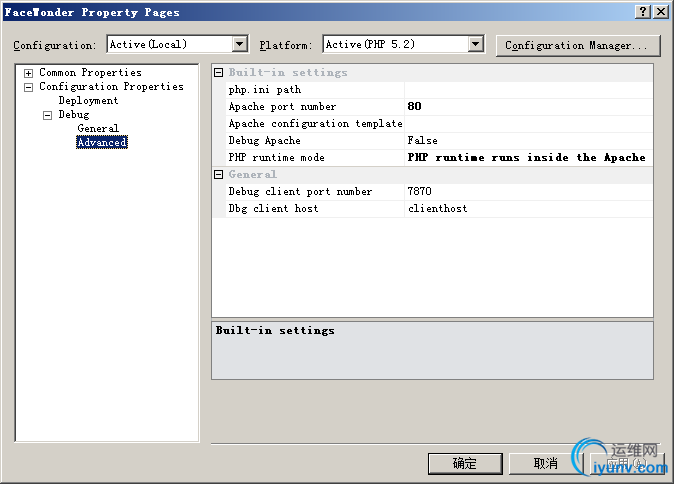674x484 pixels.
Task: Click the Debug Apache value False
Action: pos(528,141)
